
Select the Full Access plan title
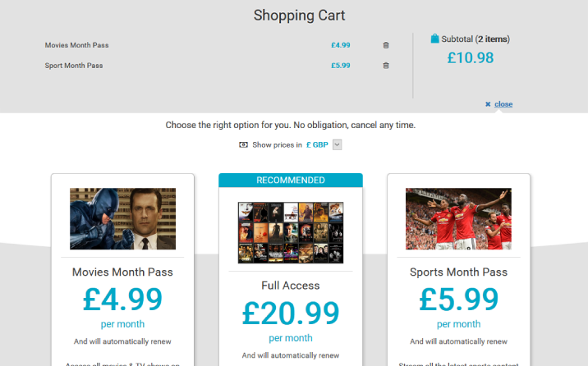pos(290,286)
